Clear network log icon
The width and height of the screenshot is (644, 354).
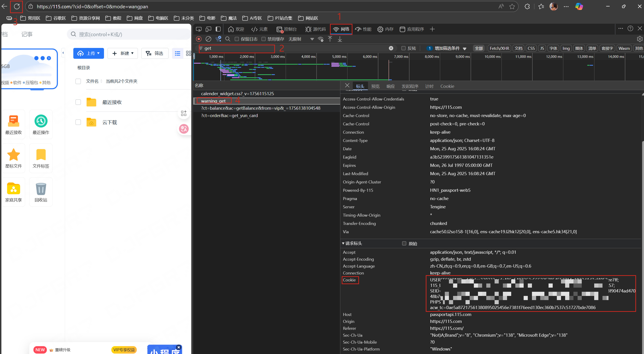[208, 39]
